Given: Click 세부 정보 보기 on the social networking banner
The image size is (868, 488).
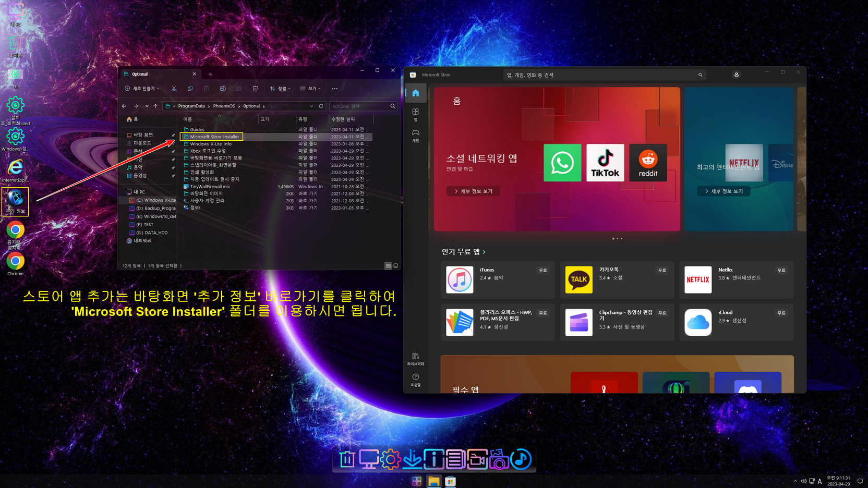Looking at the screenshot, I should tap(473, 191).
